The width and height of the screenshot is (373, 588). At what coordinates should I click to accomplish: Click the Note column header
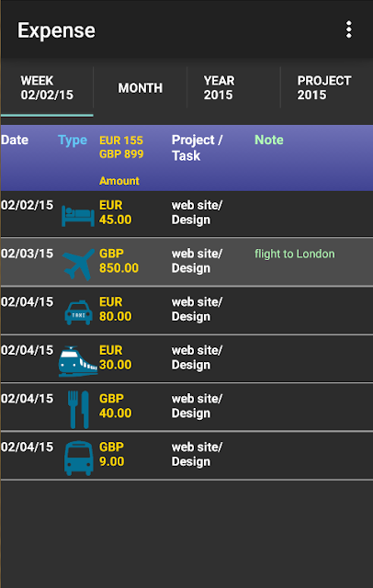click(269, 140)
